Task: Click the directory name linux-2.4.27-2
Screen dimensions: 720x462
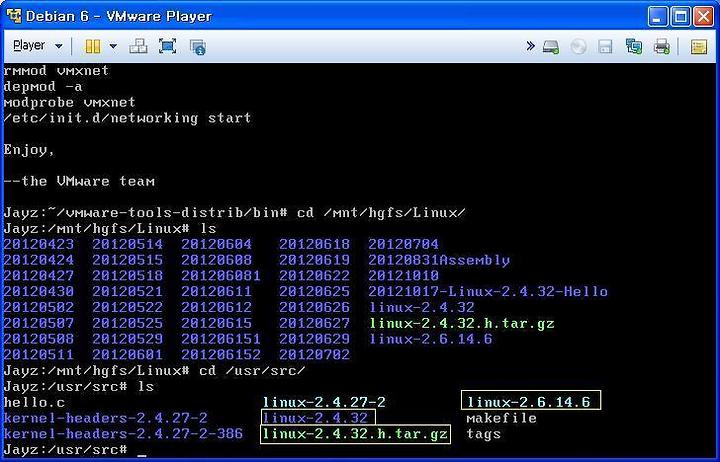Action: pyautogui.click(x=324, y=403)
